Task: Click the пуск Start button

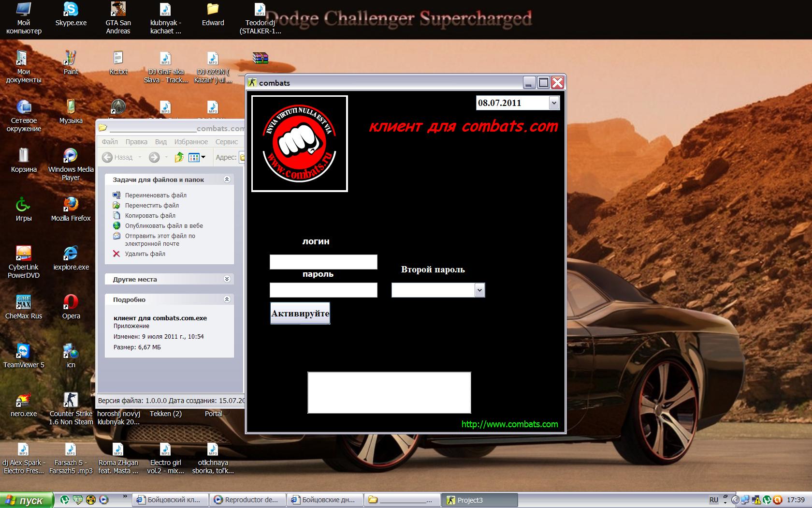Action: coord(27,500)
